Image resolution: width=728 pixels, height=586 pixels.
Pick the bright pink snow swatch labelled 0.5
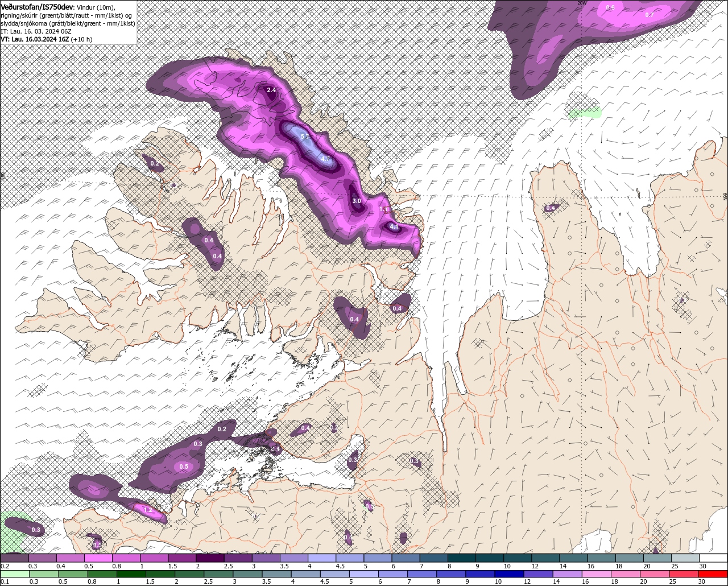(98, 558)
